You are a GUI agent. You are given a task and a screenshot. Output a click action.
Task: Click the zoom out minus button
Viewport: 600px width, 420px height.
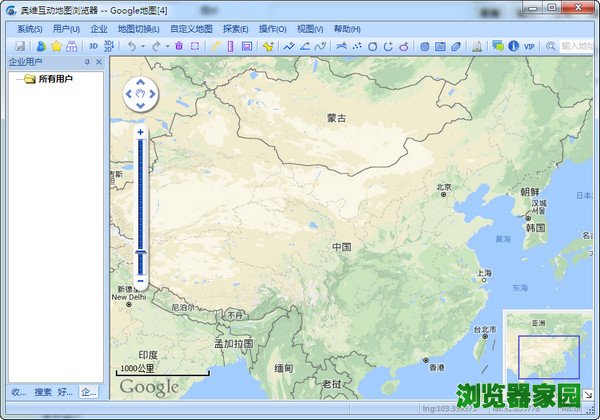[x=141, y=284]
